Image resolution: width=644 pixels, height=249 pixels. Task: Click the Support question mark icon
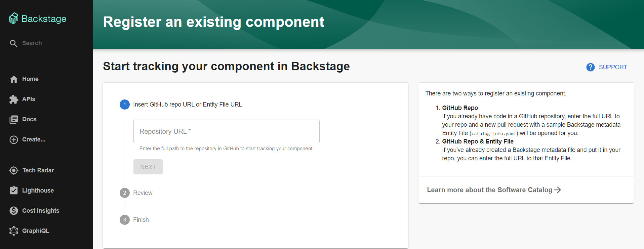point(590,67)
